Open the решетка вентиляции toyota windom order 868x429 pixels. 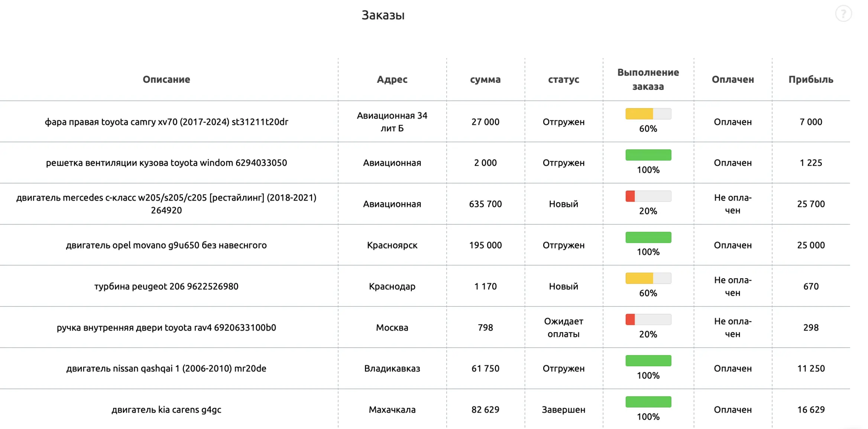[166, 163]
